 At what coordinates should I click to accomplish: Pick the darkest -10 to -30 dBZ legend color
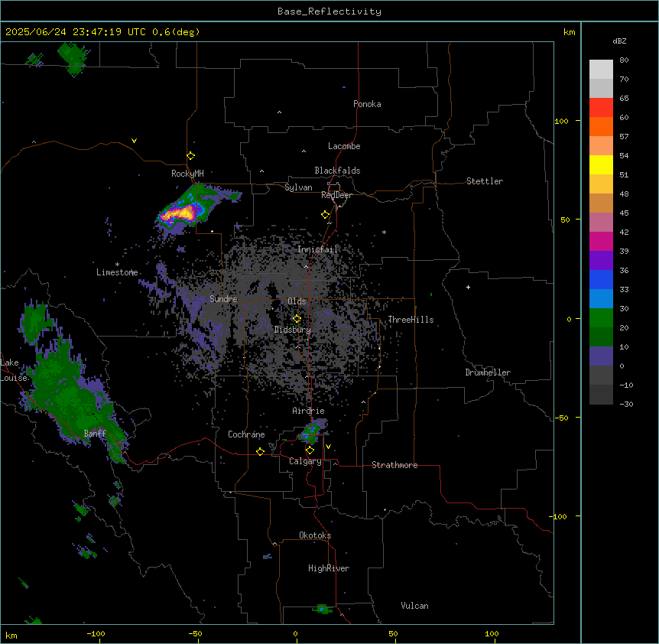point(601,395)
